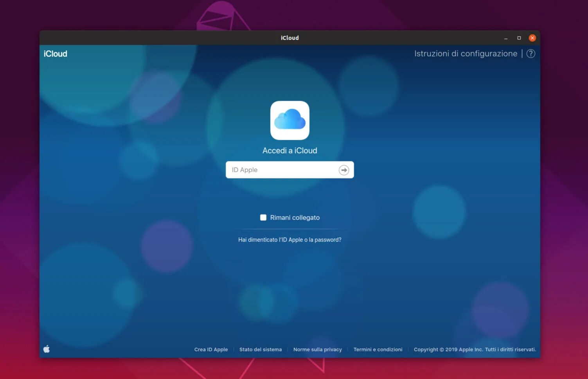Viewport: 588px width, 379px height.
Task: Close the iCloud window
Action: pos(532,38)
